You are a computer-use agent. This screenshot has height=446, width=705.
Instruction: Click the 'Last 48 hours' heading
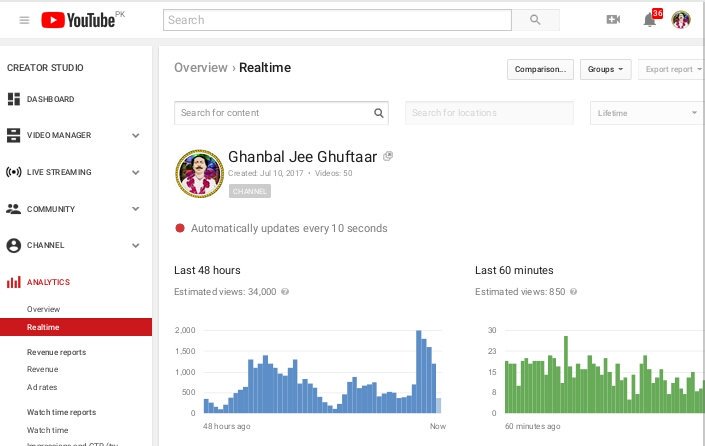click(x=207, y=270)
